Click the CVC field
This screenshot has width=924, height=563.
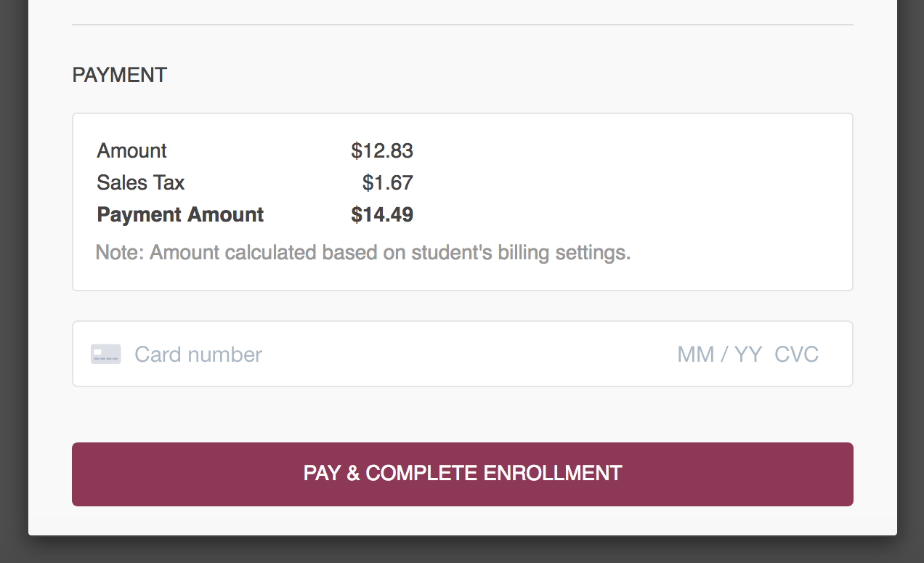(796, 355)
